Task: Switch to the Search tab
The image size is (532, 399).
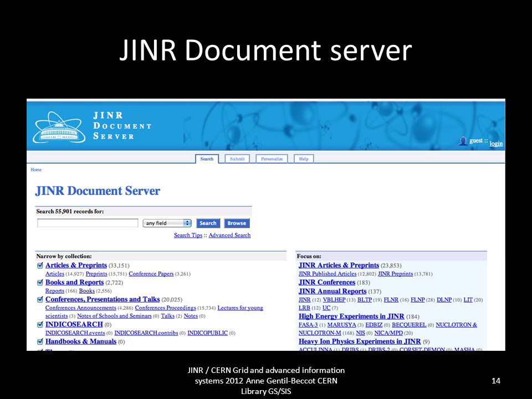Action: [207, 159]
